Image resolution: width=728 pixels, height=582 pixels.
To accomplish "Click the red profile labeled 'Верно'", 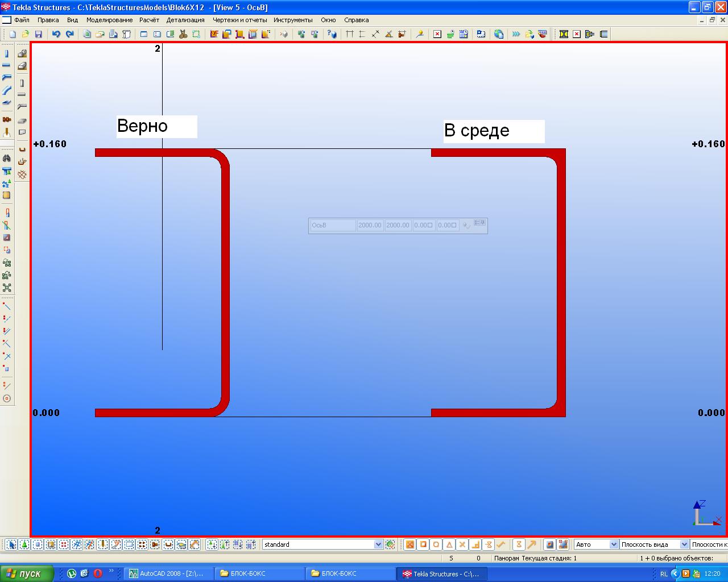I will pos(225,284).
